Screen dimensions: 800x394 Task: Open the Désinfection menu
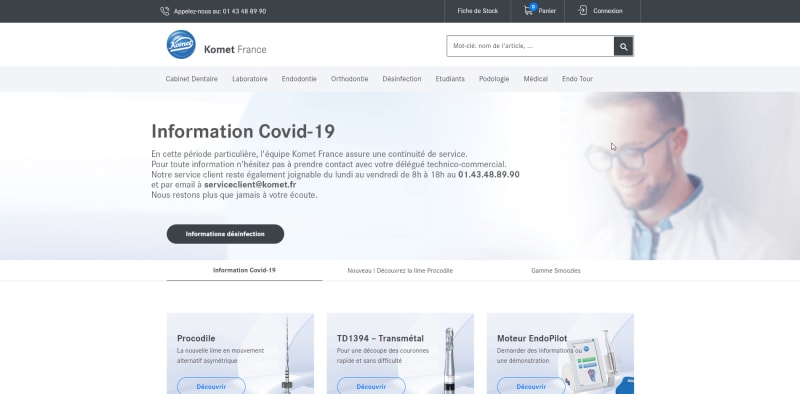(402, 79)
